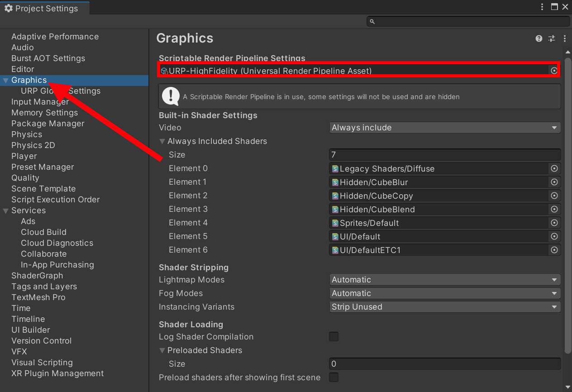
Task: Maximize the Project Settings window
Action: coord(554,7)
